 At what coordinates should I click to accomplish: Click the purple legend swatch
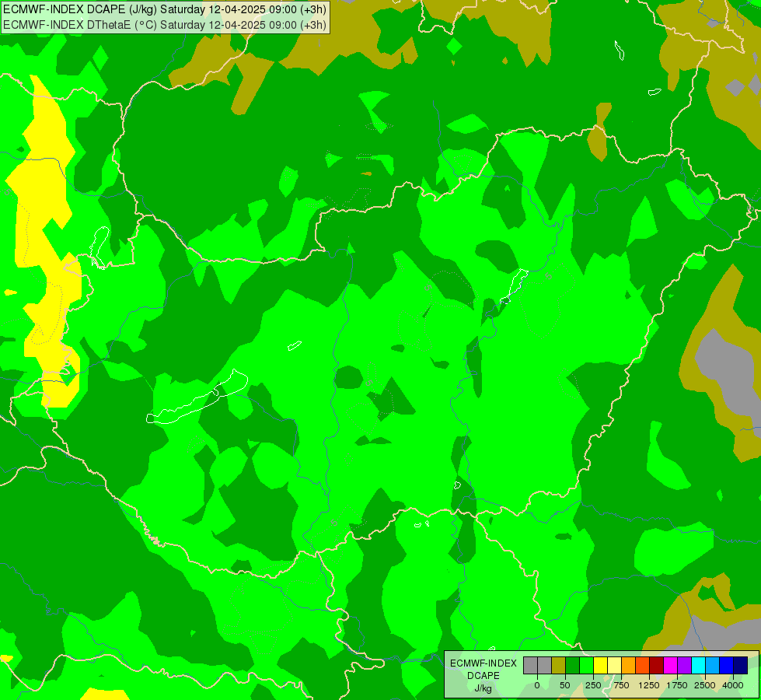tap(684, 666)
